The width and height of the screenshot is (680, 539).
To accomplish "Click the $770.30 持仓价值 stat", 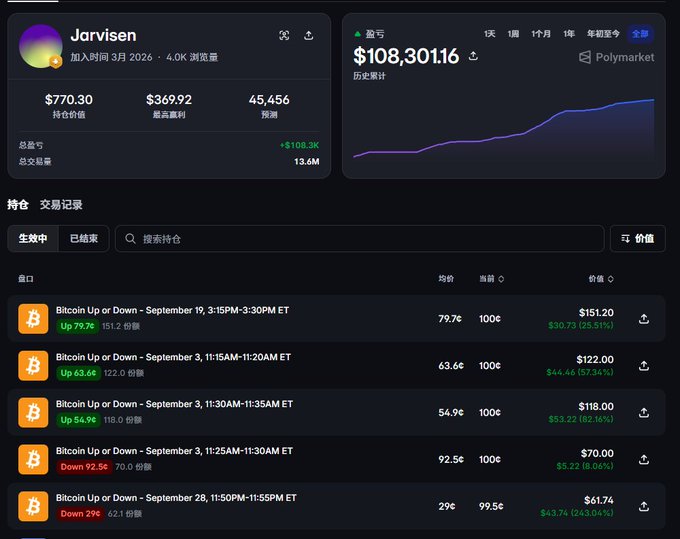I will 69,105.
